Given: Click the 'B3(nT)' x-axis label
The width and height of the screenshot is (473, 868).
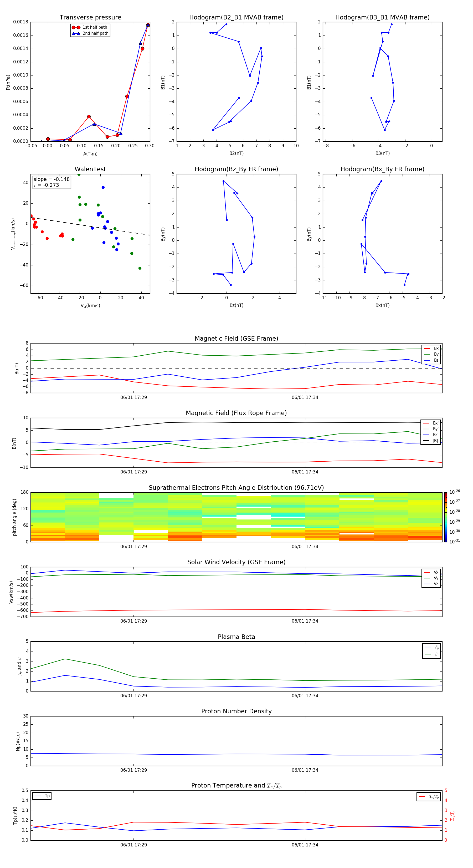Looking at the screenshot, I should pyautogui.click(x=382, y=153).
